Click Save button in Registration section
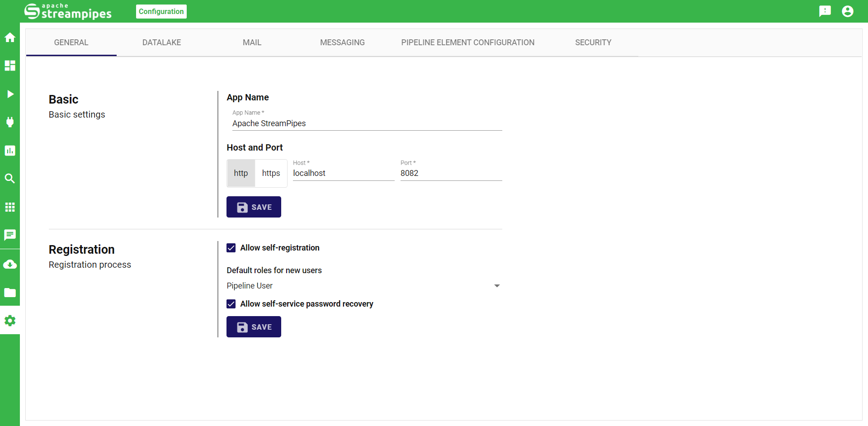 click(254, 327)
